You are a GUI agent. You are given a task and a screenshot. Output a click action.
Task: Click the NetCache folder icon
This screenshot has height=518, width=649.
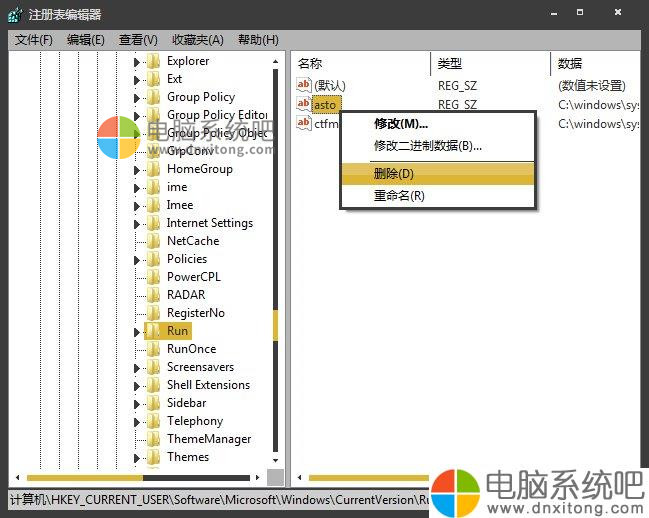click(154, 241)
